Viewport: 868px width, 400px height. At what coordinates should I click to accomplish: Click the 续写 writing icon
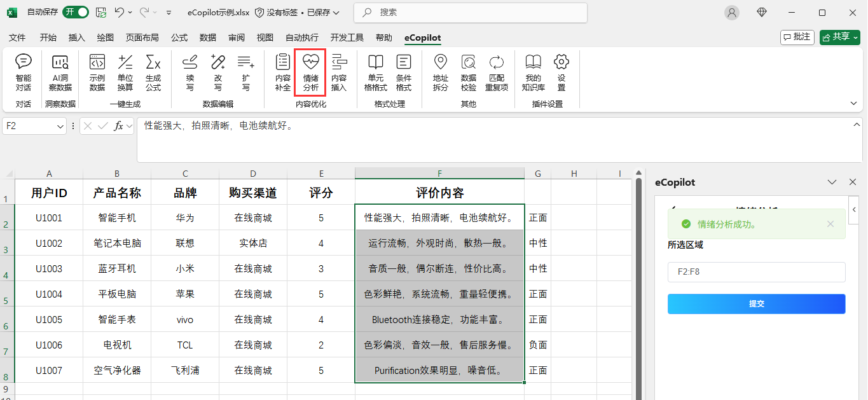(x=189, y=72)
